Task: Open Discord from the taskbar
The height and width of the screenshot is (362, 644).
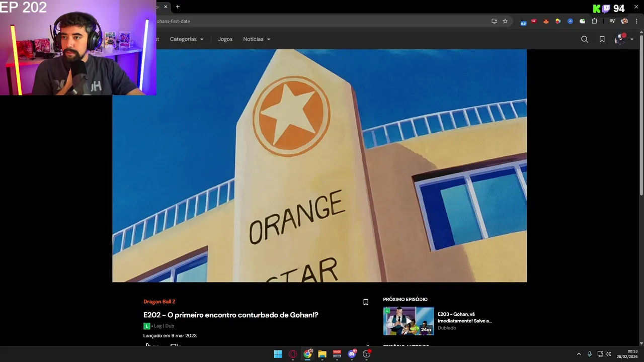Action: (352, 354)
